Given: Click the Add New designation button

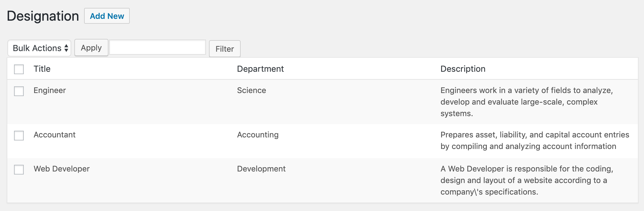Looking at the screenshot, I should click(107, 16).
